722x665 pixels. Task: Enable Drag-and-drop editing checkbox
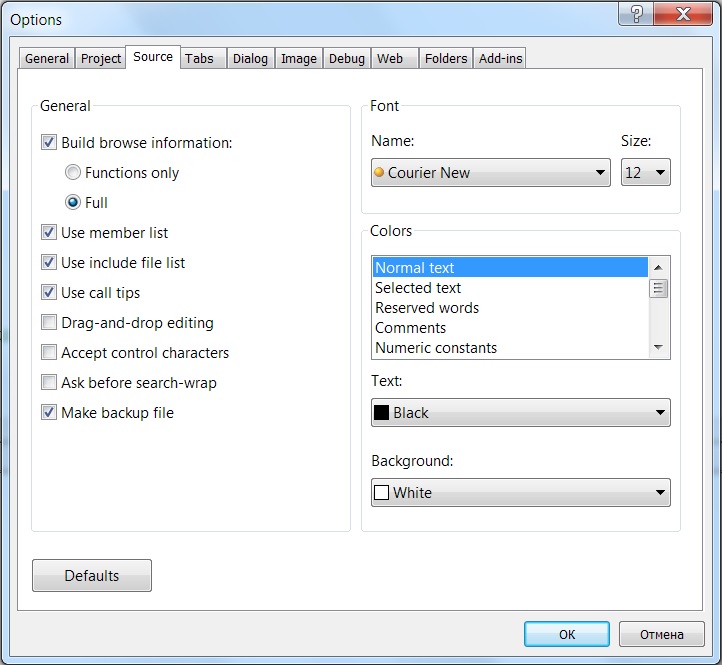(x=49, y=323)
